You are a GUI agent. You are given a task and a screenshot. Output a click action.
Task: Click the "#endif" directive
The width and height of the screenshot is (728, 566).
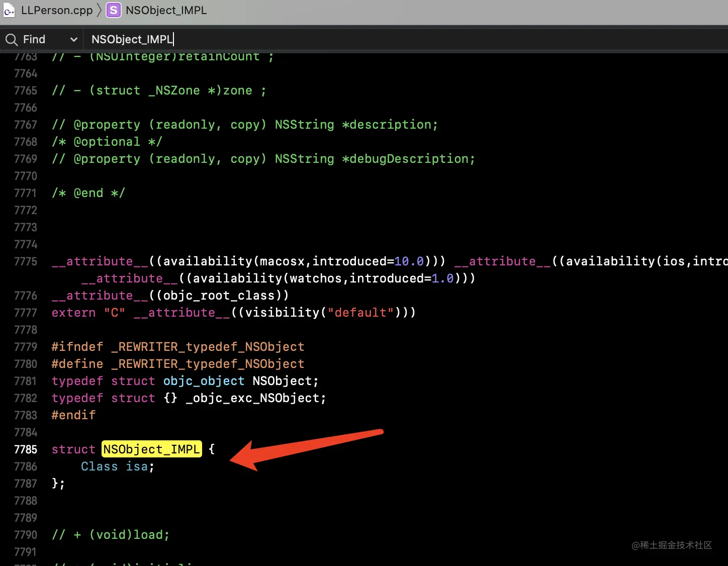73,415
